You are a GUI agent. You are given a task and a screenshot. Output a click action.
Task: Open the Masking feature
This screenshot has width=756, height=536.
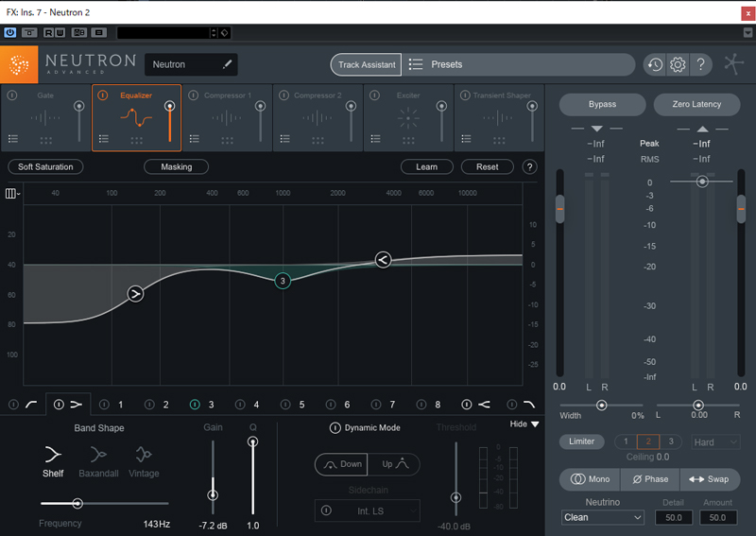tap(176, 167)
